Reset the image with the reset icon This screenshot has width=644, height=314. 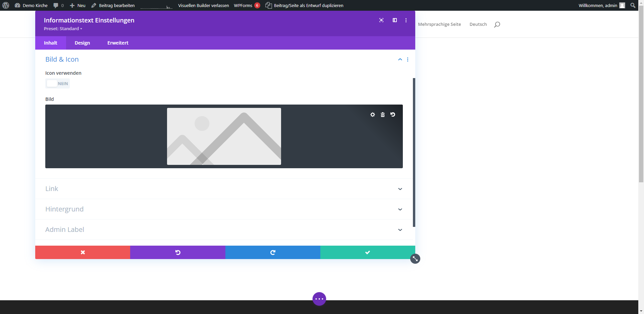[393, 115]
